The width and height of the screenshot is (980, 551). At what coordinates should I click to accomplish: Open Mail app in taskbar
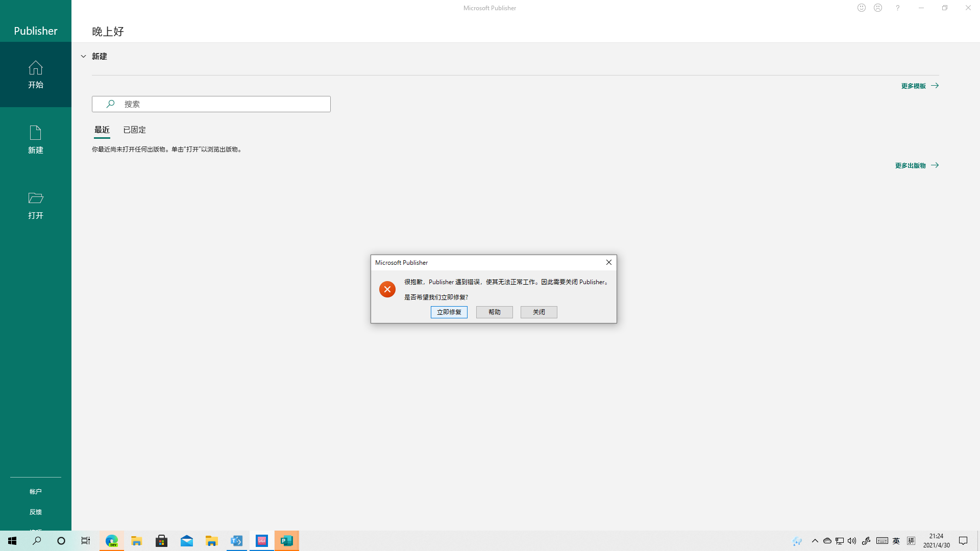tap(187, 541)
